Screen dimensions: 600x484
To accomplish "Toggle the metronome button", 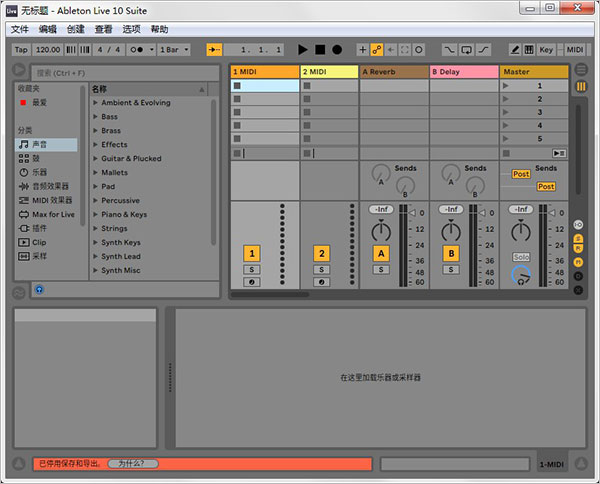I will tap(138, 49).
